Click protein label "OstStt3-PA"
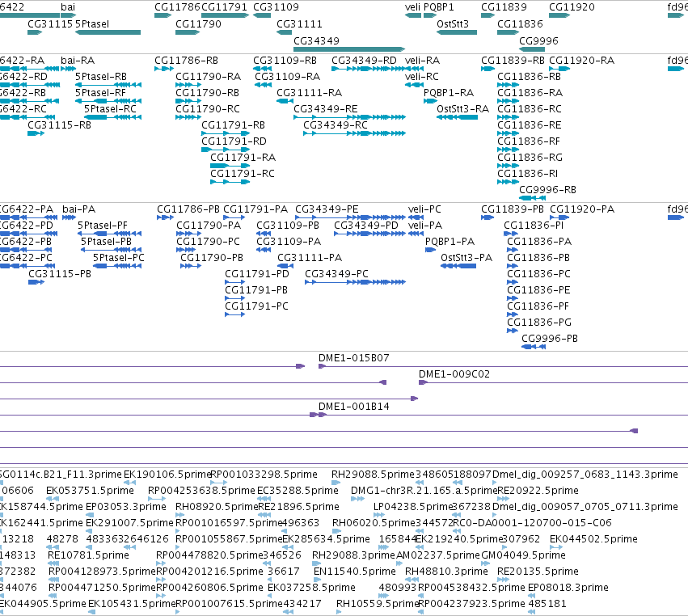Viewport: 688px width, 616px height. (466, 258)
